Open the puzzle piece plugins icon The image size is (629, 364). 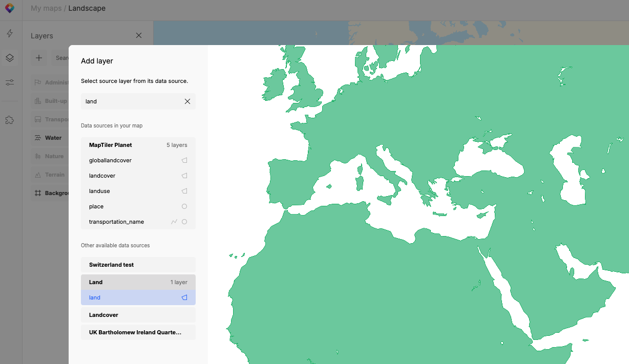pos(10,120)
